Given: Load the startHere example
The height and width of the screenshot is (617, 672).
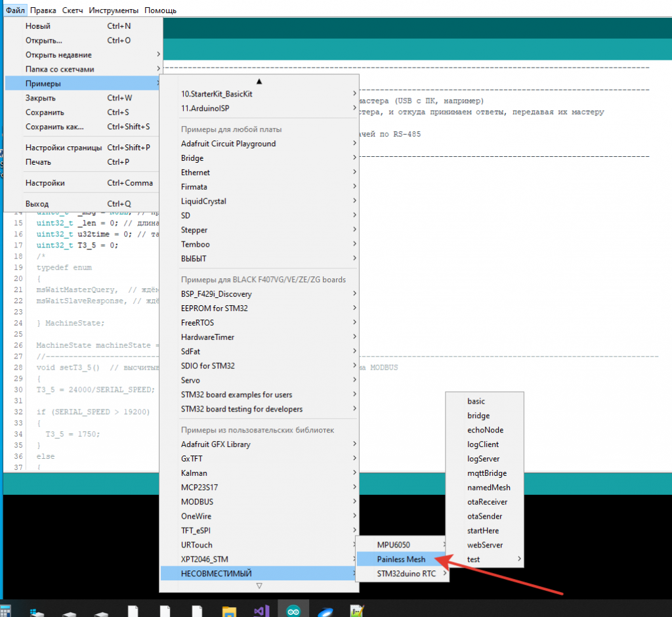Looking at the screenshot, I should (x=485, y=530).
